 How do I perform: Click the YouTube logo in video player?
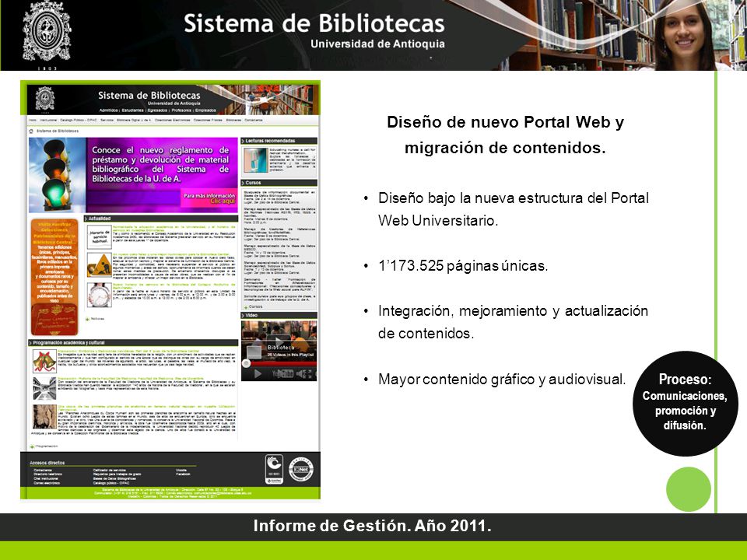point(283,374)
